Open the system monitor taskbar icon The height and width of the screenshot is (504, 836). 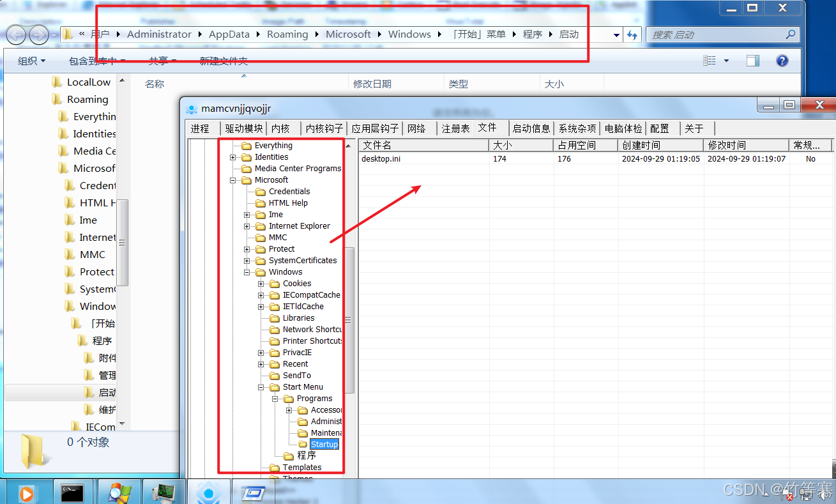pos(163,493)
